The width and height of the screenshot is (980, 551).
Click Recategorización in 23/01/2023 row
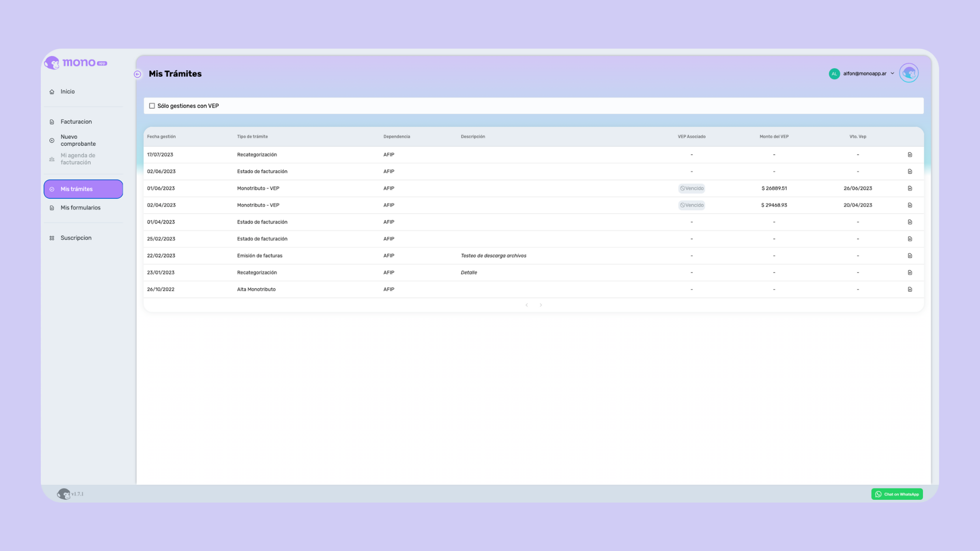[x=257, y=272]
